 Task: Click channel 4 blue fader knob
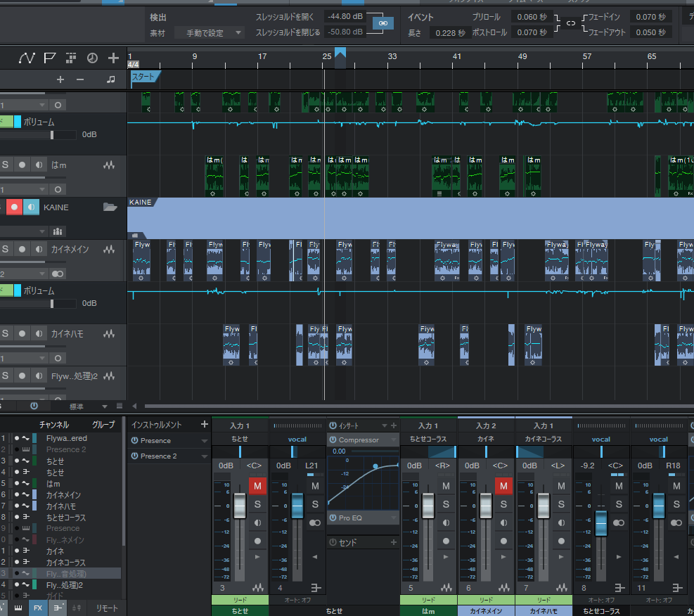pyautogui.click(x=297, y=506)
